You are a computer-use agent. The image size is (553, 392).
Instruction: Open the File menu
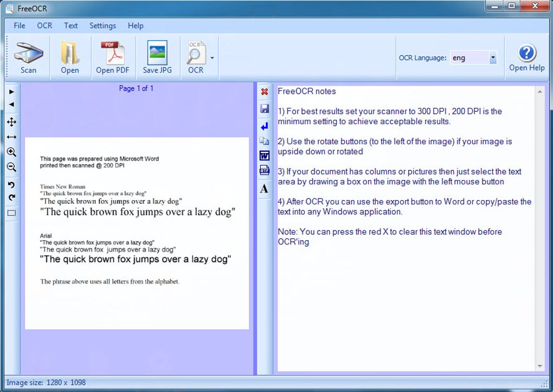point(20,25)
